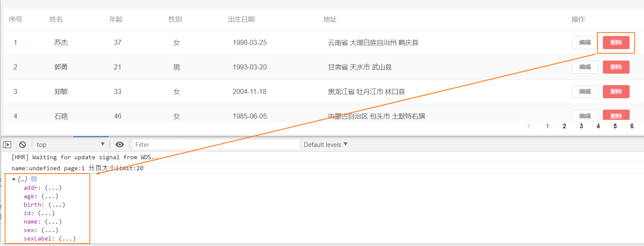Expand the sexLabel: (...) property value
This screenshot has height=246, width=644.
point(67,238)
